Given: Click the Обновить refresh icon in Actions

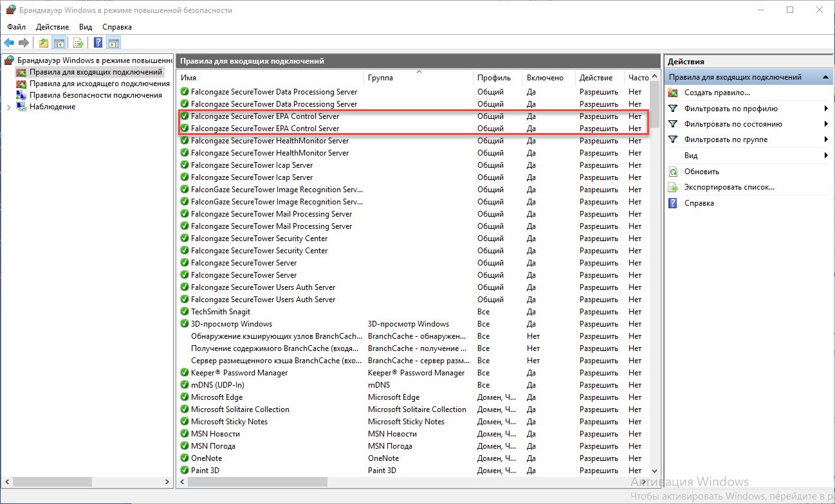Looking at the screenshot, I should coord(673,172).
